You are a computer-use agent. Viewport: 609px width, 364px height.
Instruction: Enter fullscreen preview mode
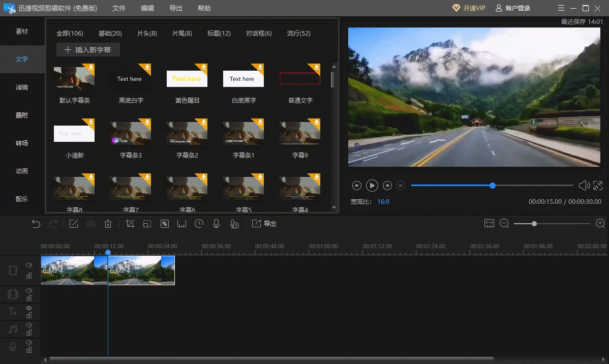click(x=598, y=186)
